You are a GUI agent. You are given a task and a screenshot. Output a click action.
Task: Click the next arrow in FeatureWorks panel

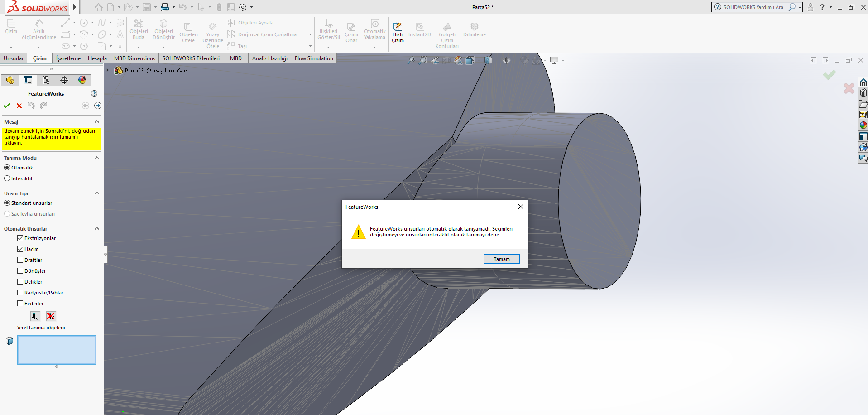pos(98,106)
